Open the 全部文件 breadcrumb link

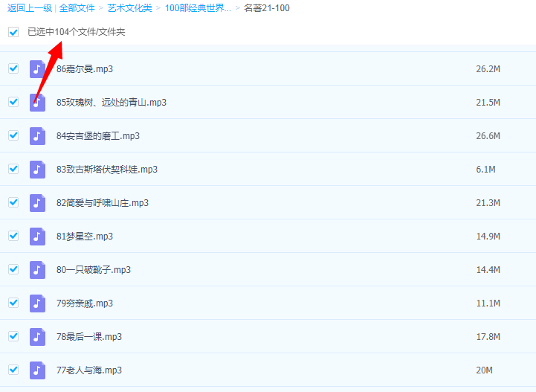[77, 8]
